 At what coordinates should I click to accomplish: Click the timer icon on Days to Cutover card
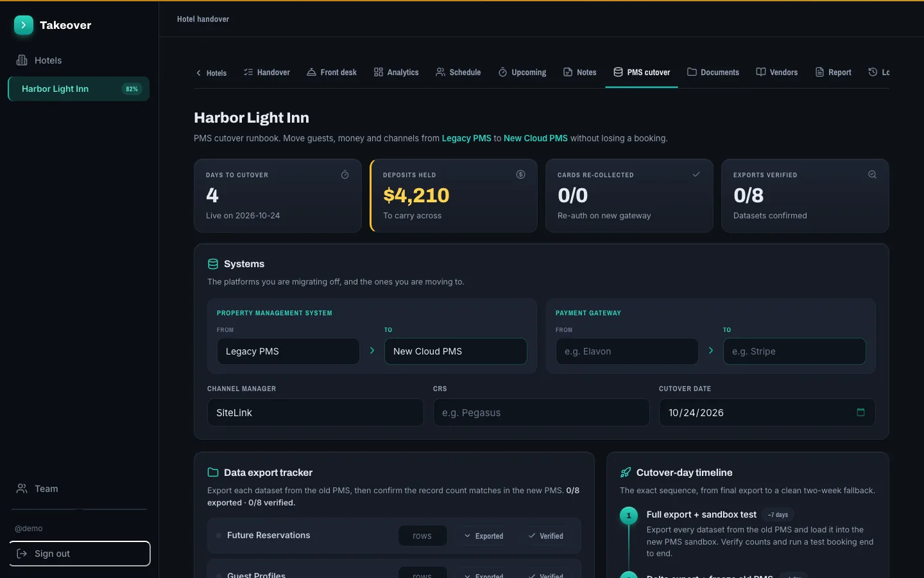[x=345, y=175]
